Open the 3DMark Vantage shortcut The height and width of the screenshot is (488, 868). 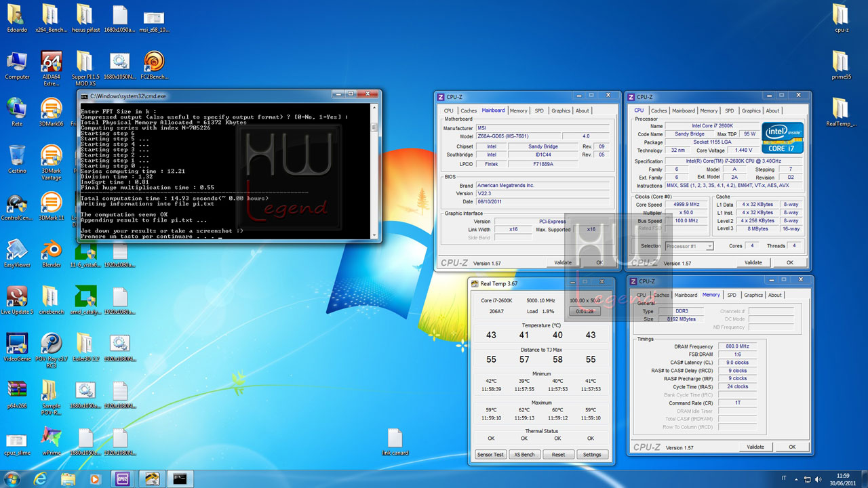point(52,163)
